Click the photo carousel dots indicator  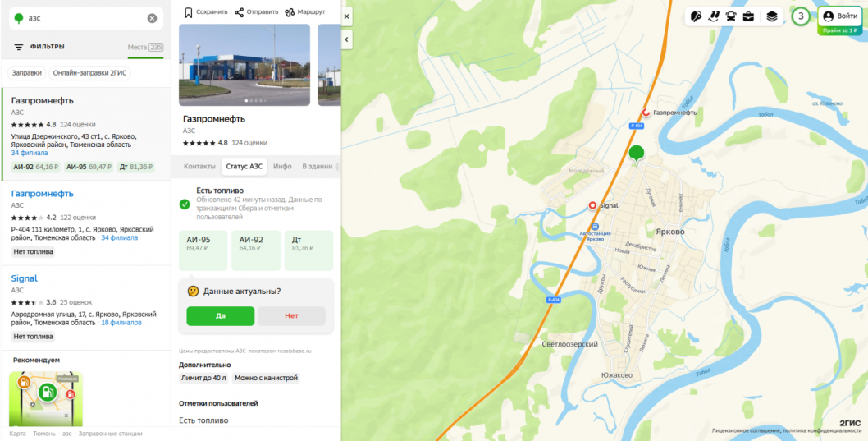pos(255,101)
